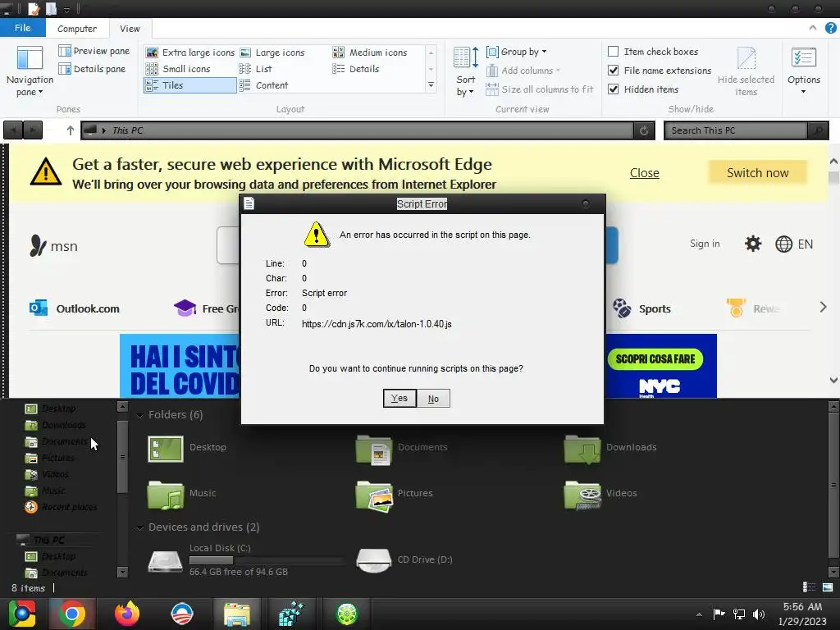Select the Downloads folder tile
This screenshot has height=630, width=840.
[x=610, y=449]
